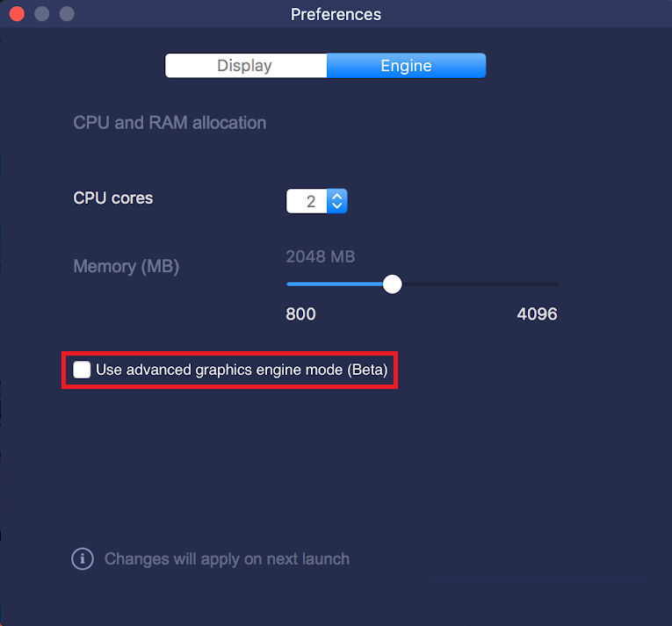The width and height of the screenshot is (672, 626).
Task: Click the 800 minimum memory label
Action: (300, 314)
